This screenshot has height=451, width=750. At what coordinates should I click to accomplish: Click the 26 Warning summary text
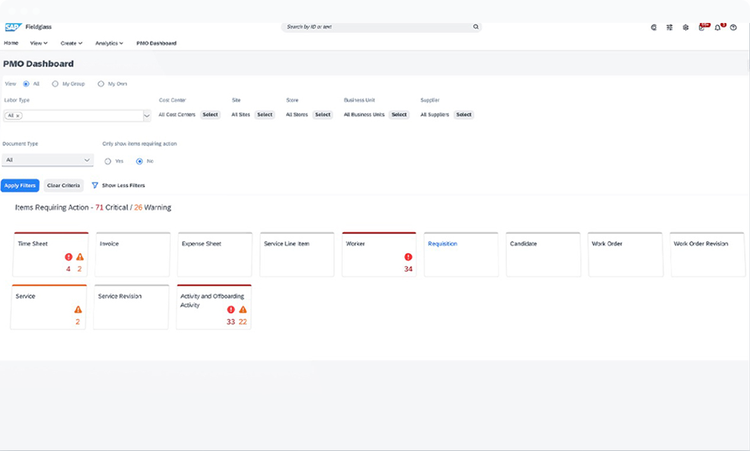[x=153, y=207]
